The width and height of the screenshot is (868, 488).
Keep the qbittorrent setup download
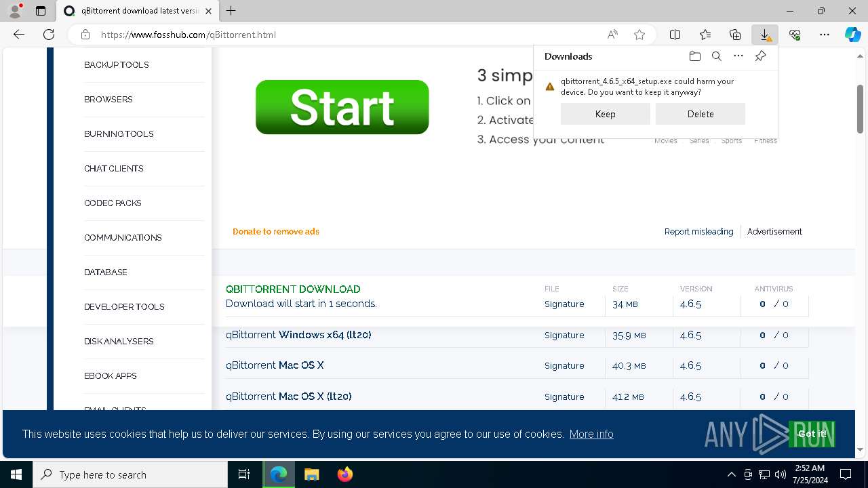point(606,114)
